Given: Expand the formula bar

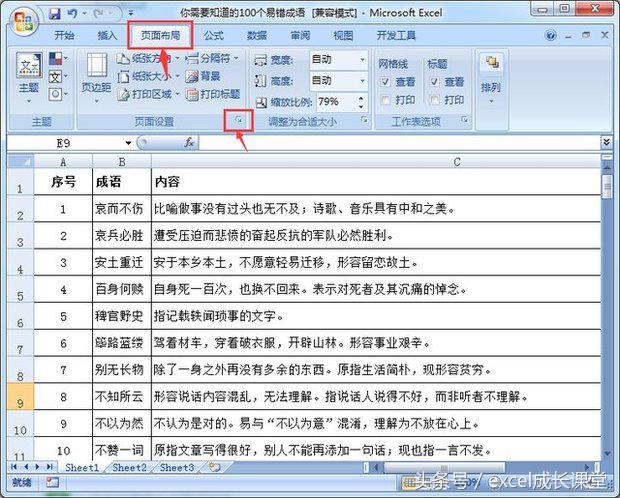Looking at the screenshot, I should [607, 142].
